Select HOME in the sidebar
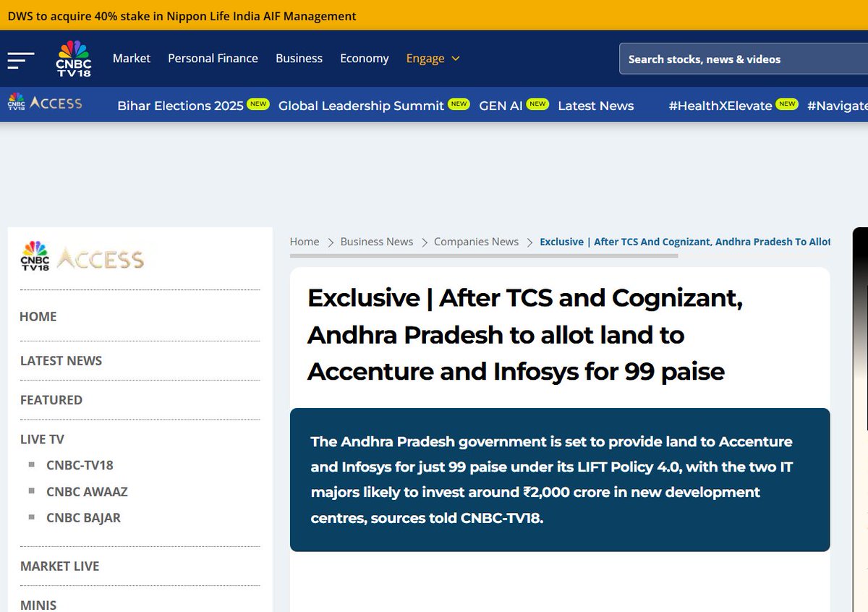The image size is (868, 612). point(38,317)
